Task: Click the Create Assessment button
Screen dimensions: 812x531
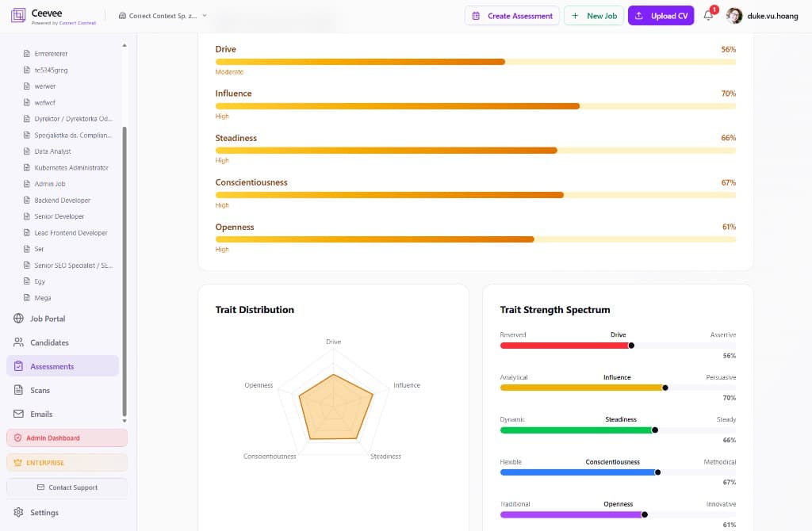Action: click(511, 16)
